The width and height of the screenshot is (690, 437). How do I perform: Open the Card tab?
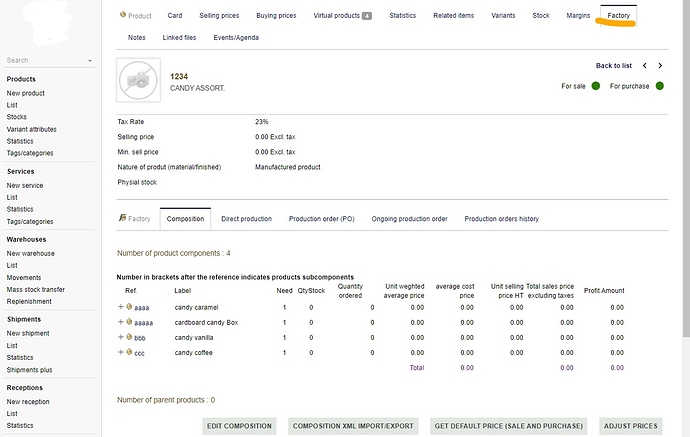pyautogui.click(x=175, y=15)
